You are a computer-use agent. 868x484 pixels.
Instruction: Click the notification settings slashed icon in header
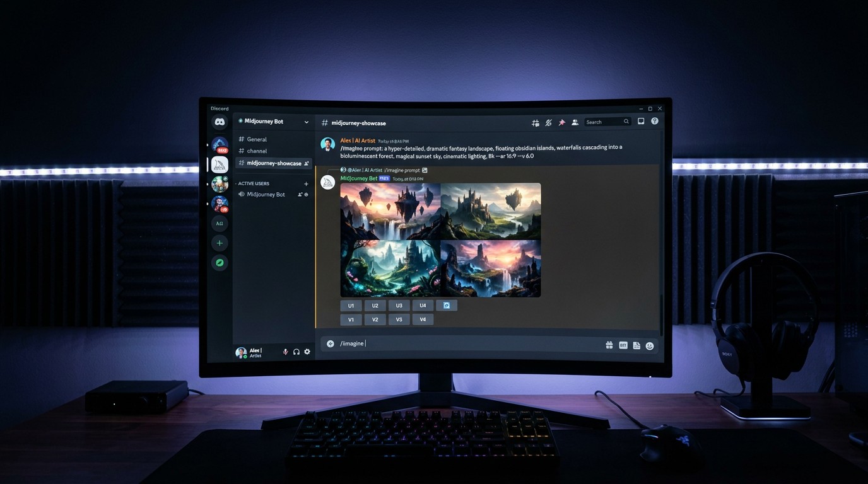click(x=549, y=122)
